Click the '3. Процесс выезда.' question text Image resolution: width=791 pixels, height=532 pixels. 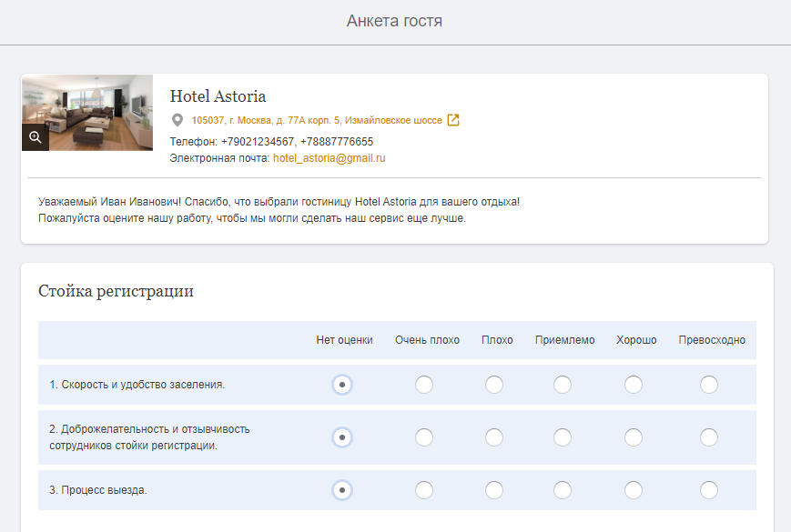click(98, 489)
